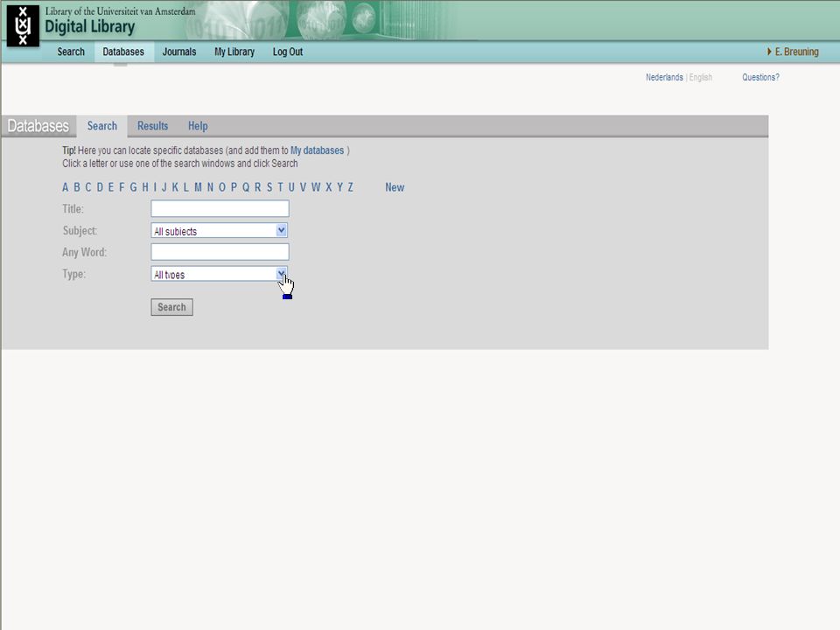Focus the Any Word input field
Viewport: 840px width, 630px height.
pos(220,252)
